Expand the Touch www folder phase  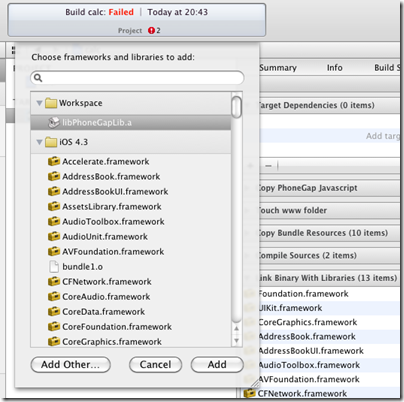tap(248, 211)
